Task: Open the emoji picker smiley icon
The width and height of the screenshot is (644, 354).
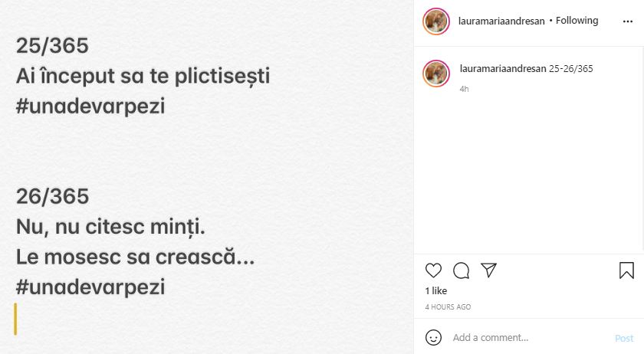Action: [433, 337]
